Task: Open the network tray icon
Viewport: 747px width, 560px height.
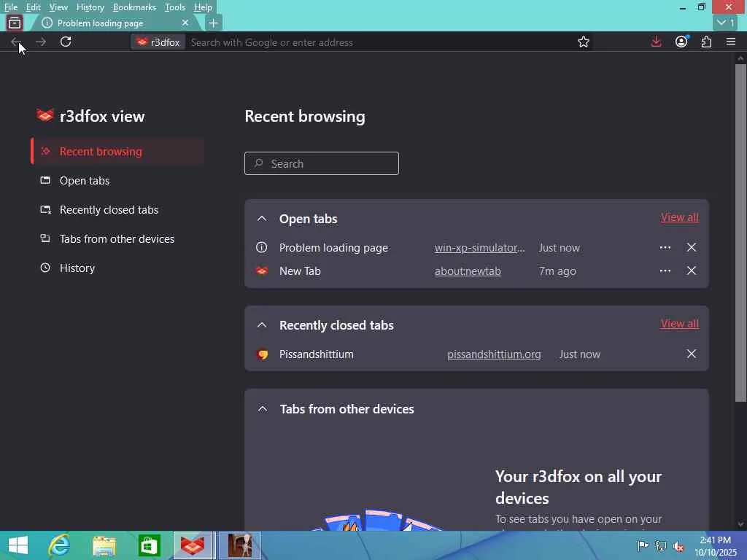Action: click(x=660, y=545)
